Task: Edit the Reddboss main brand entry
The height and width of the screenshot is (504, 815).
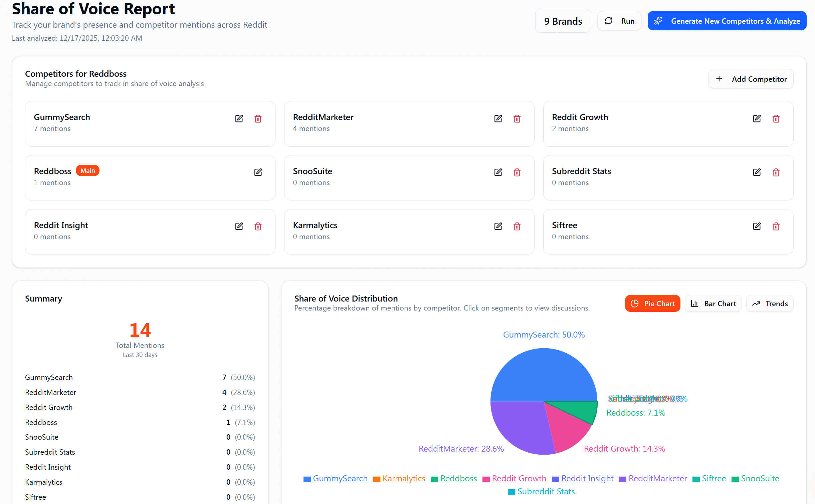Action: [258, 172]
